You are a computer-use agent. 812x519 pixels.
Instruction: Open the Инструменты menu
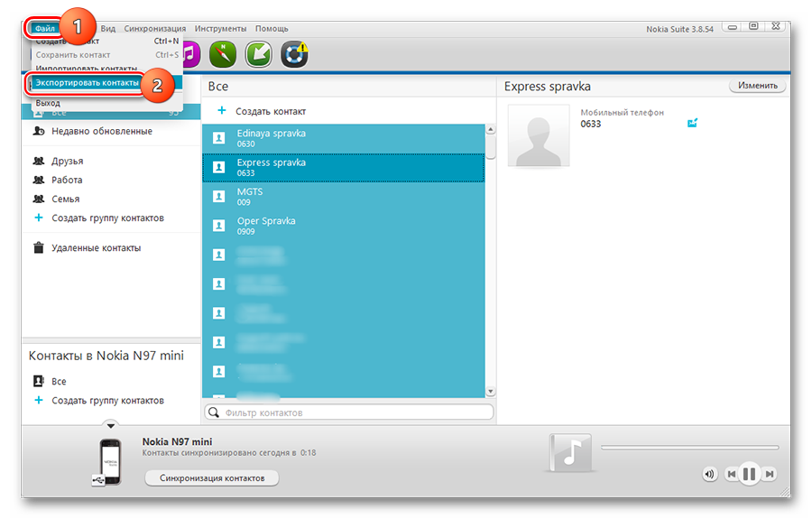220,29
